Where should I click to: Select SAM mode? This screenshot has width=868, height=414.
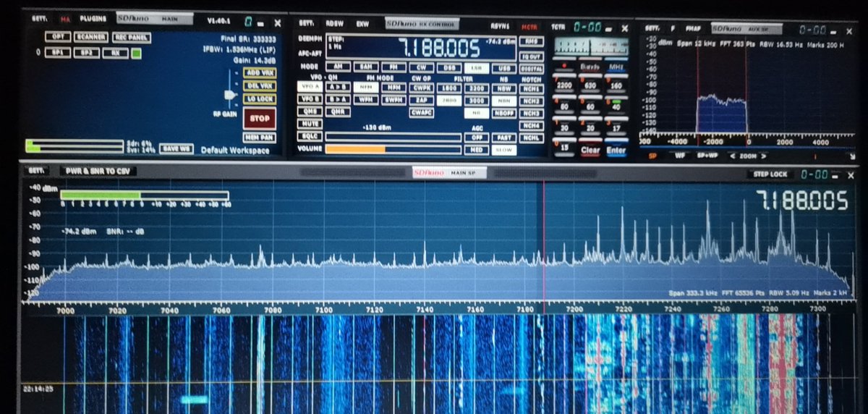(x=366, y=67)
